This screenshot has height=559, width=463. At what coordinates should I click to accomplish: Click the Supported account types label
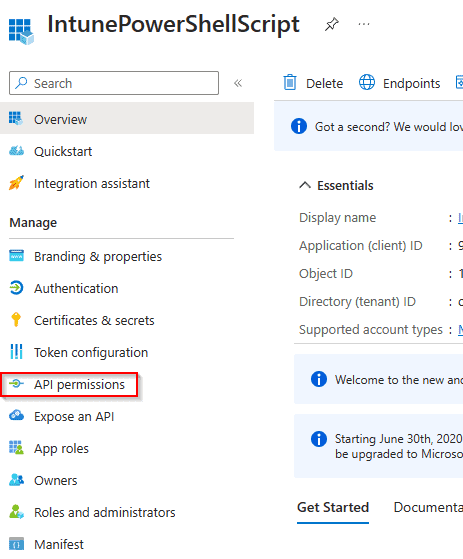click(x=371, y=329)
